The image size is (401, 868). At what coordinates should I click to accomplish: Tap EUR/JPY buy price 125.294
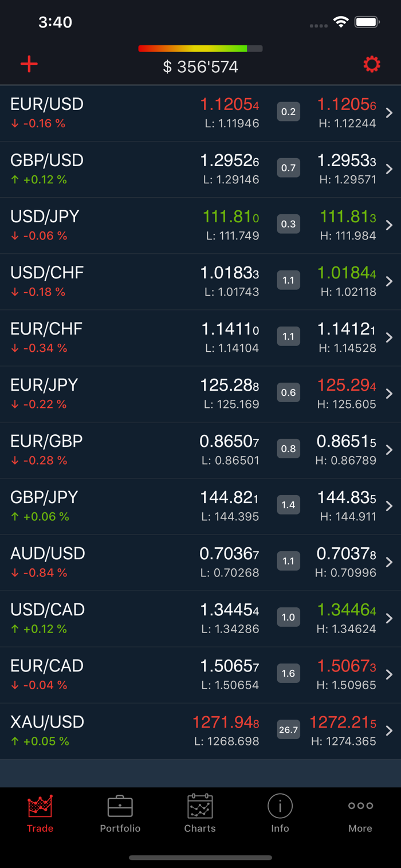347,385
